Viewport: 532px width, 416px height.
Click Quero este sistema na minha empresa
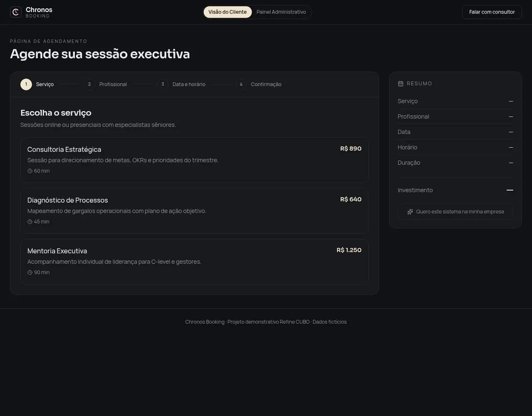tap(456, 212)
